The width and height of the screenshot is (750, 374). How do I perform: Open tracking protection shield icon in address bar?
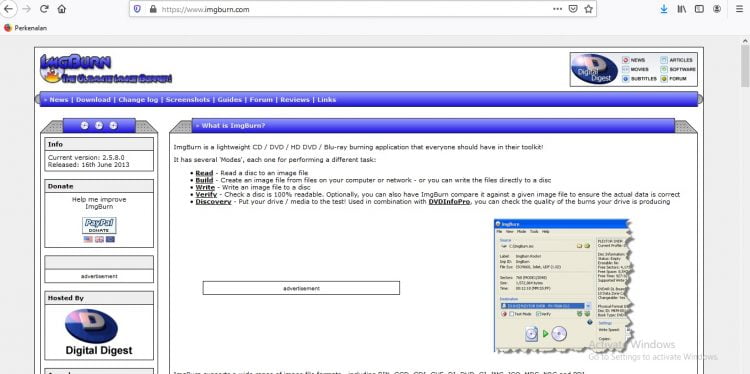click(137, 9)
